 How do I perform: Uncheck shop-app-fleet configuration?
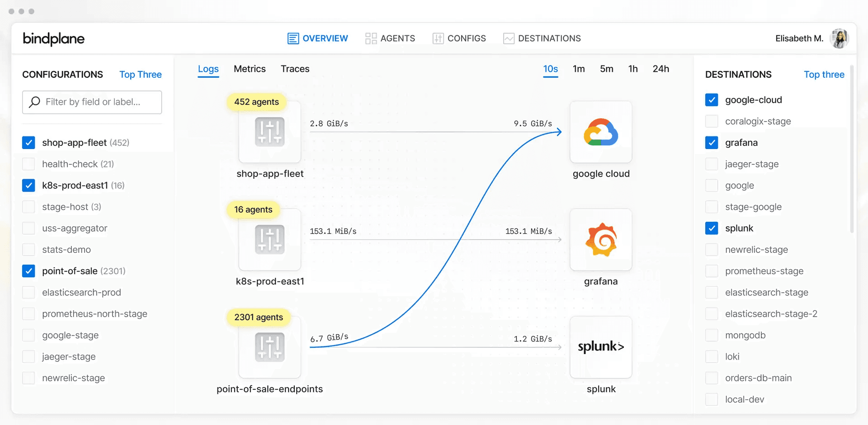click(28, 143)
